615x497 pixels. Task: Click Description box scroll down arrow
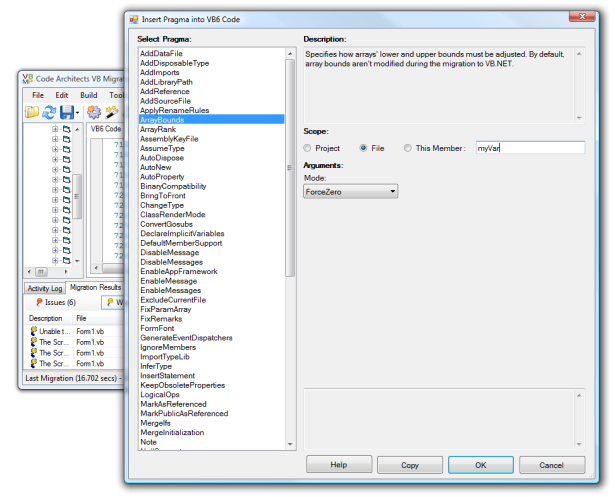(x=579, y=118)
